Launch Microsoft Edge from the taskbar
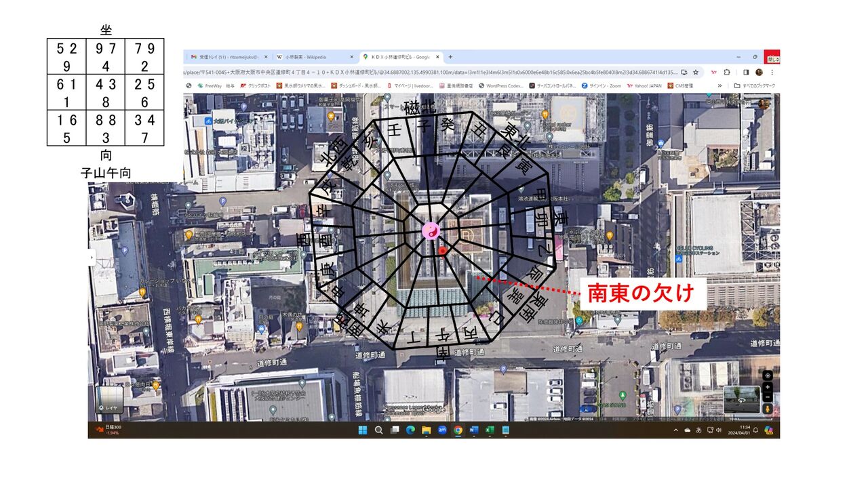Viewport: 868px width, 488px height. [410, 430]
